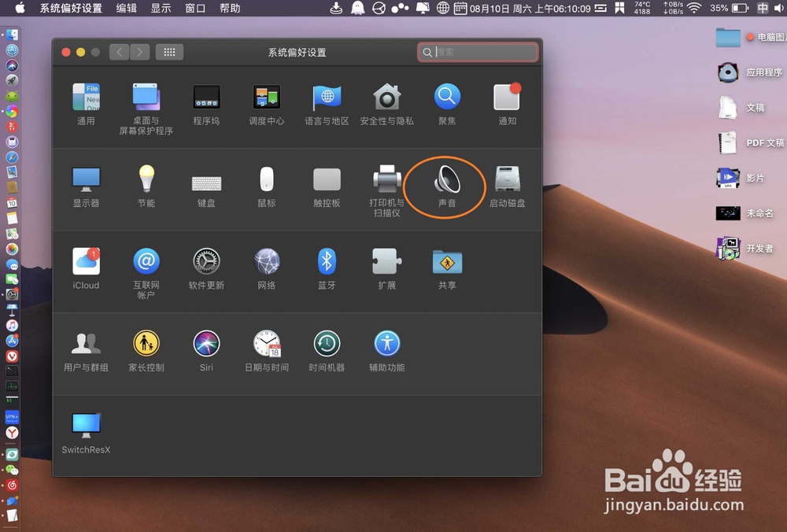Click the Wi-Fi status icon
Image resolution: width=787 pixels, height=532 pixels.
695,8
